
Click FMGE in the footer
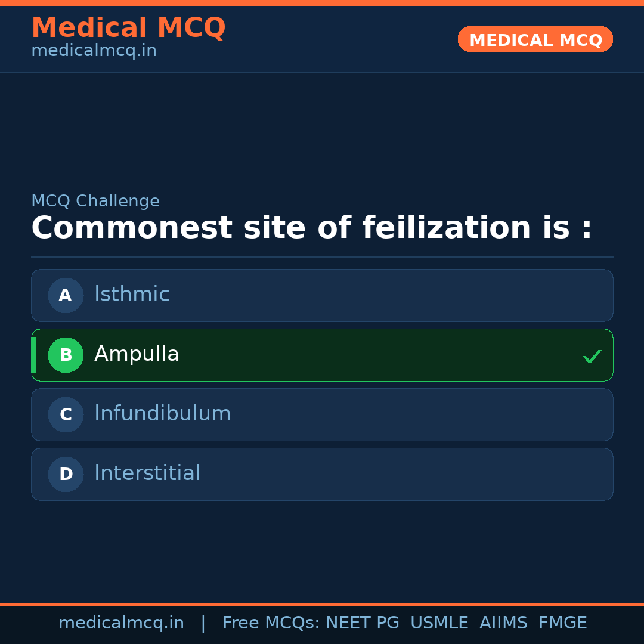pos(562,623)
